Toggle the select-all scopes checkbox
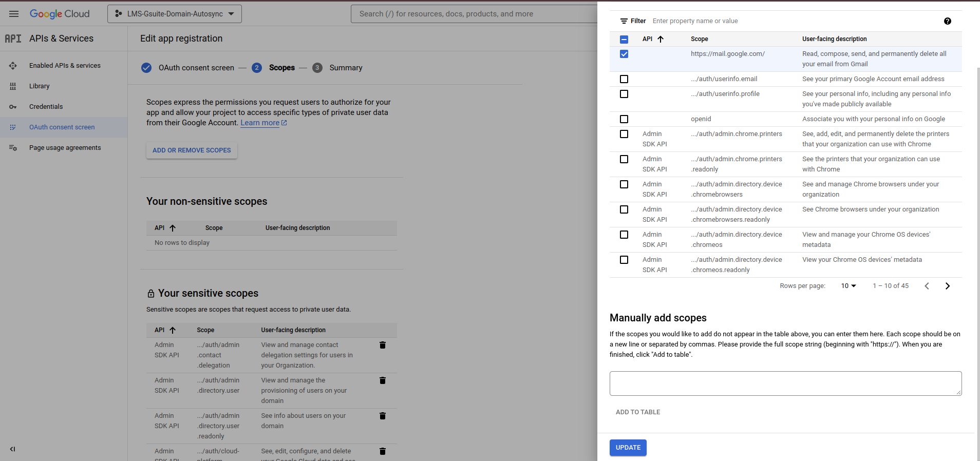The width and height of the screenshot is (980, 461). click(624, 40)
